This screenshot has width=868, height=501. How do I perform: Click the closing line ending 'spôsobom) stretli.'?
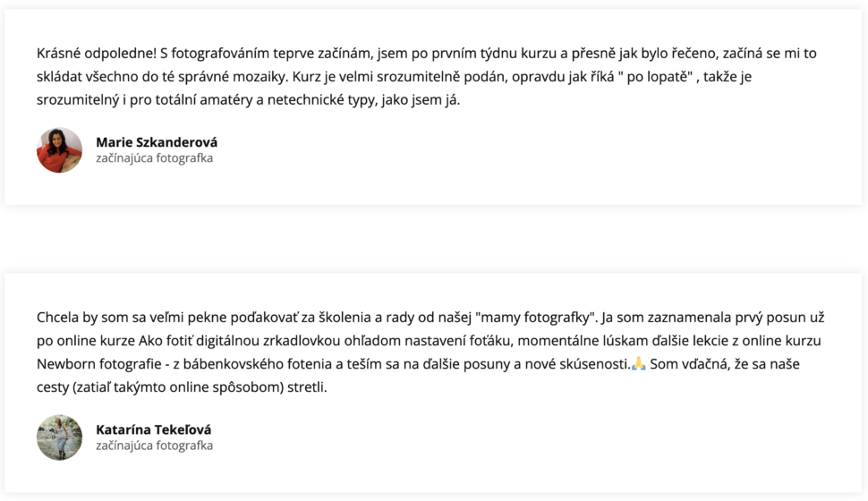pos(182,387)
